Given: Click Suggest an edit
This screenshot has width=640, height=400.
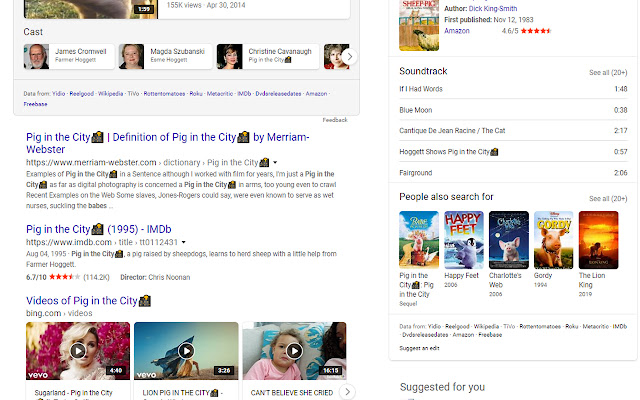Looking at the screenshot, I should (x=419, y=348).
